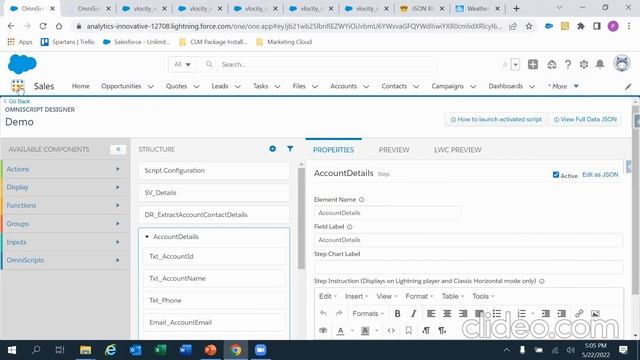Open the editor Tools menu

tap(483, 296)
